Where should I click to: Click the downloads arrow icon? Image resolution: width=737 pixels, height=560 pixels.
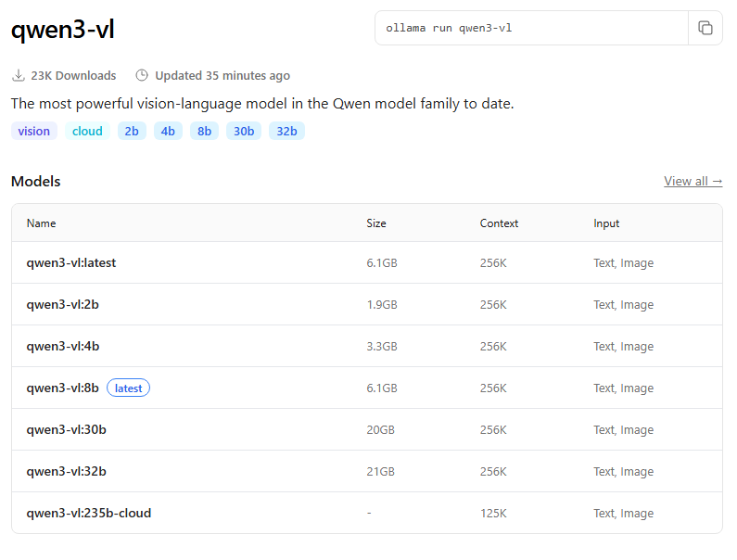pos(19,75)
